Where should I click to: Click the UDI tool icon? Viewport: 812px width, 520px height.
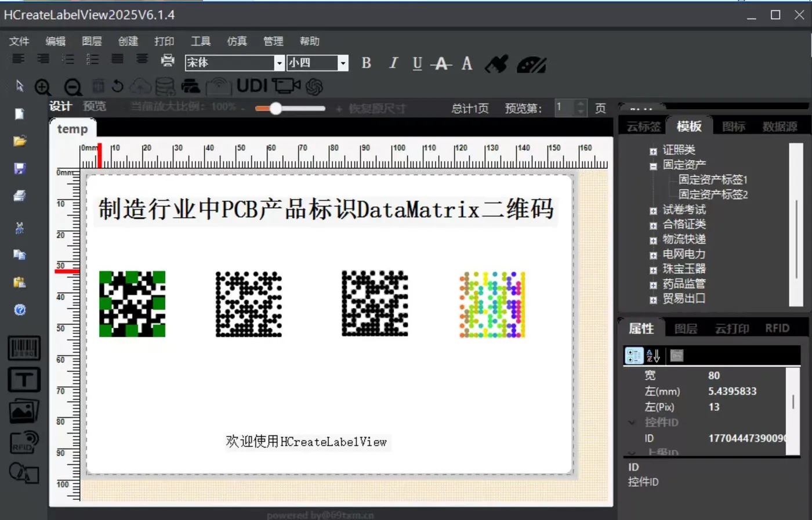pos(252,86)
